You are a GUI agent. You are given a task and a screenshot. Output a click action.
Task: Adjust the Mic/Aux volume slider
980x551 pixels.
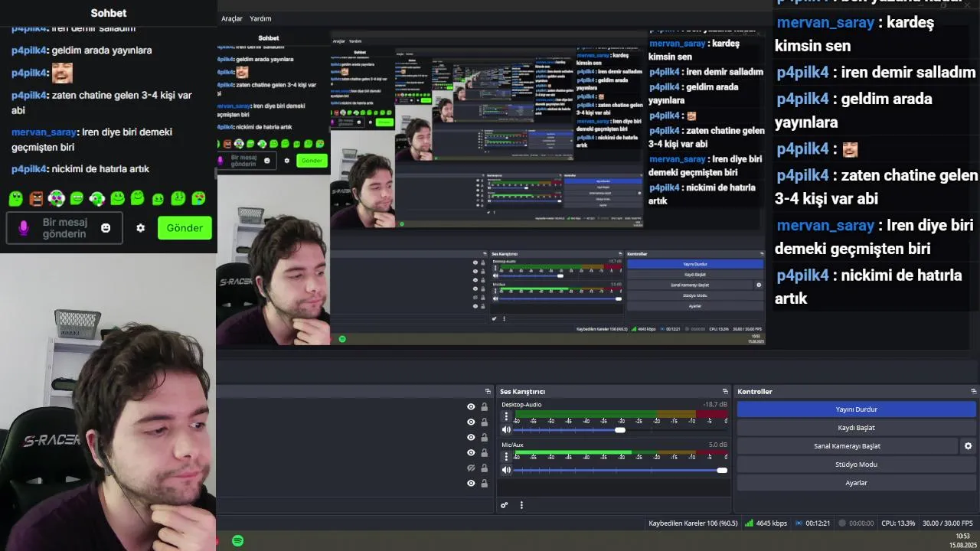tap(721, 470)
